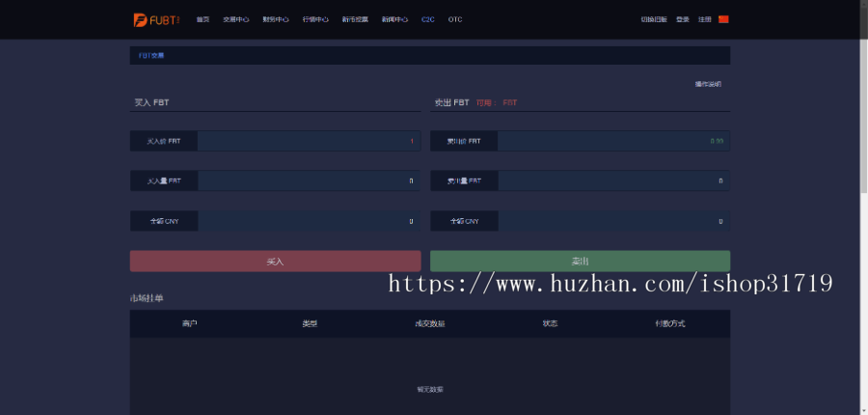
Task: Click the red 可用 FBT balance text
Action: (x=497, y=102)
